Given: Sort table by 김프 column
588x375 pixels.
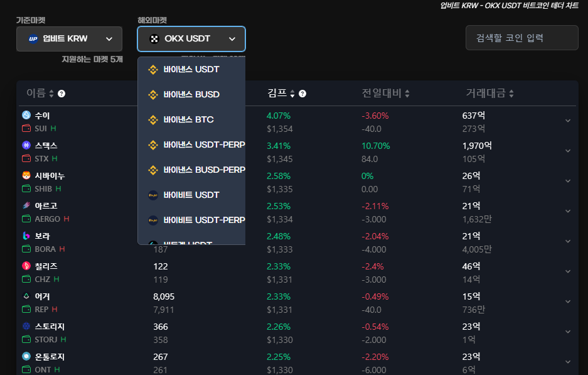Looking at the screenshot, I should coord(281,94).
